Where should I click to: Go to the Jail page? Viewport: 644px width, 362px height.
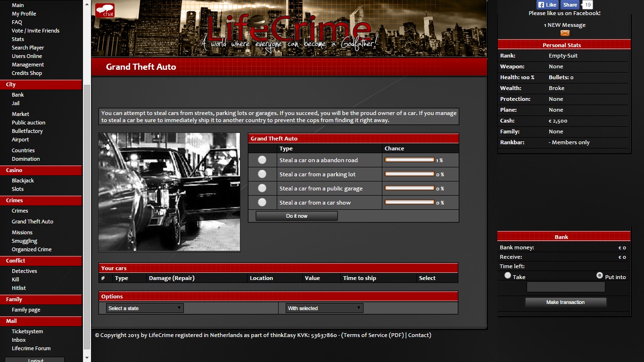(16, 103)
